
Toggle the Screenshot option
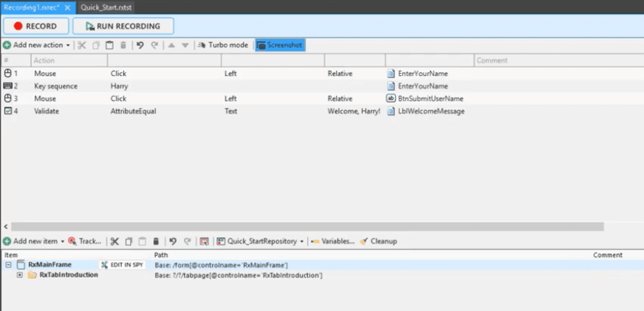click(x=279, y=45)
